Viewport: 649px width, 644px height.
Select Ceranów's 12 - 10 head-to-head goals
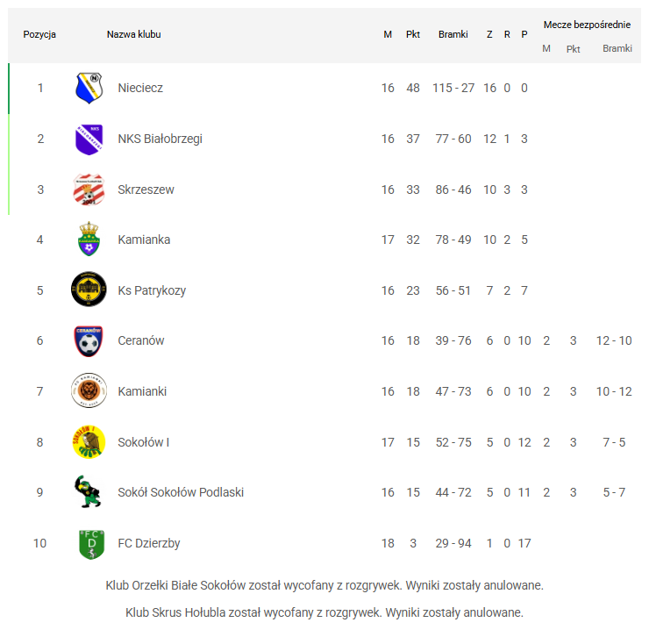(614, 340)
